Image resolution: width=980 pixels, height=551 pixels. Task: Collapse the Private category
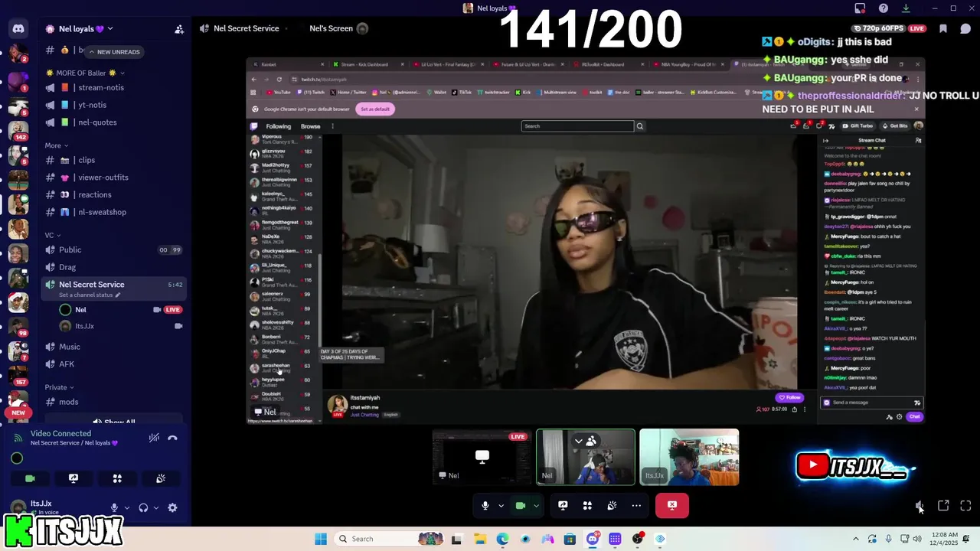tap(60, 387)
